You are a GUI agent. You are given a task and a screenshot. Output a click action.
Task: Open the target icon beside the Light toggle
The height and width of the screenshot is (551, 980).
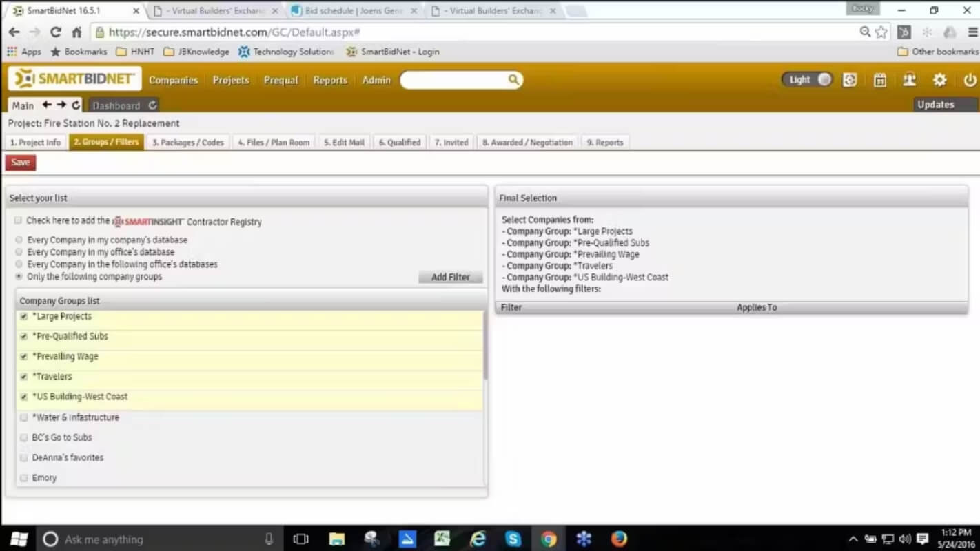(850, 80)
